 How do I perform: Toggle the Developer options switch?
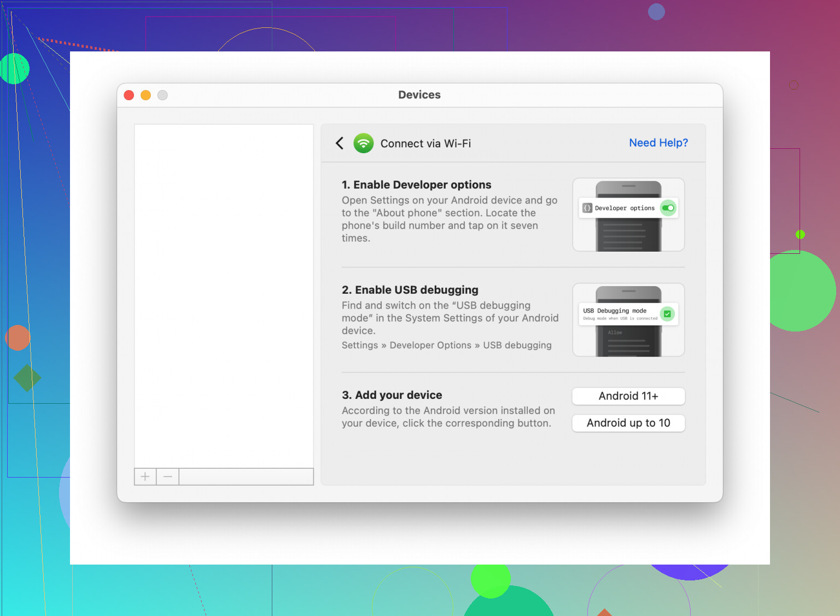[x=668, y=208]
